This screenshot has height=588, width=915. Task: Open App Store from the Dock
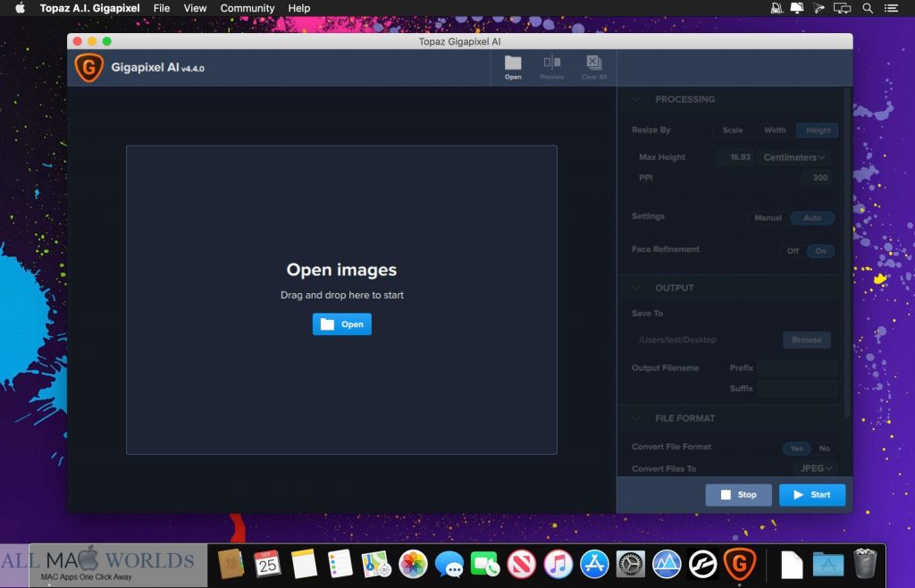[x=594, y=564]
